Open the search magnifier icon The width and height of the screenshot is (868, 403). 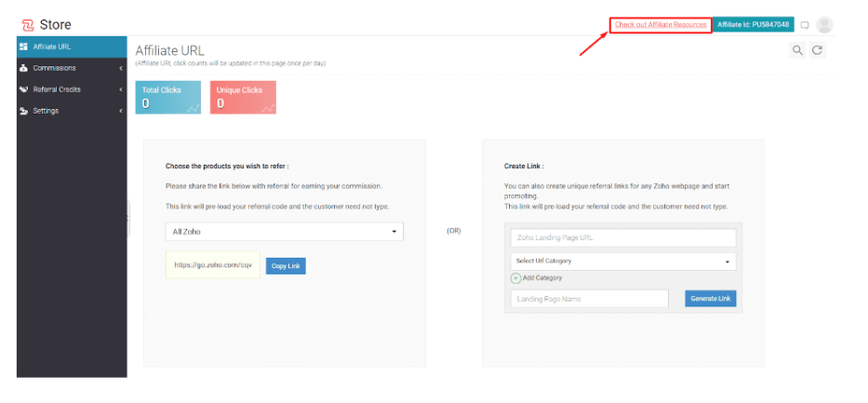(797, 50)
